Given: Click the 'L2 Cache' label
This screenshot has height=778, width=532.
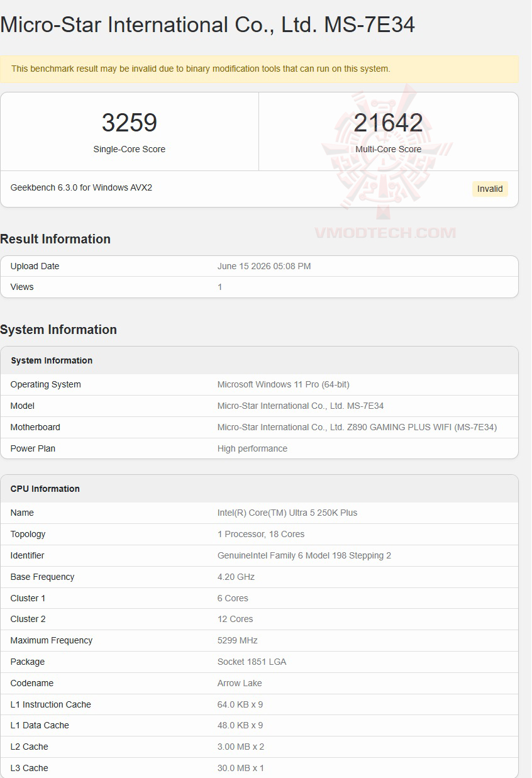Looking at the screenshot, I should [x=30, y=747].
